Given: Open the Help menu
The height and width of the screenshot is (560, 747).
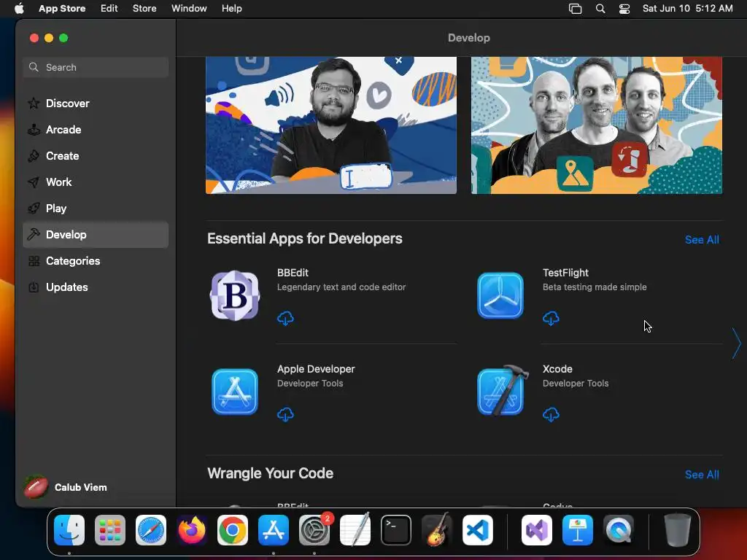Looking at the screenshot, I should click(231, 9).
